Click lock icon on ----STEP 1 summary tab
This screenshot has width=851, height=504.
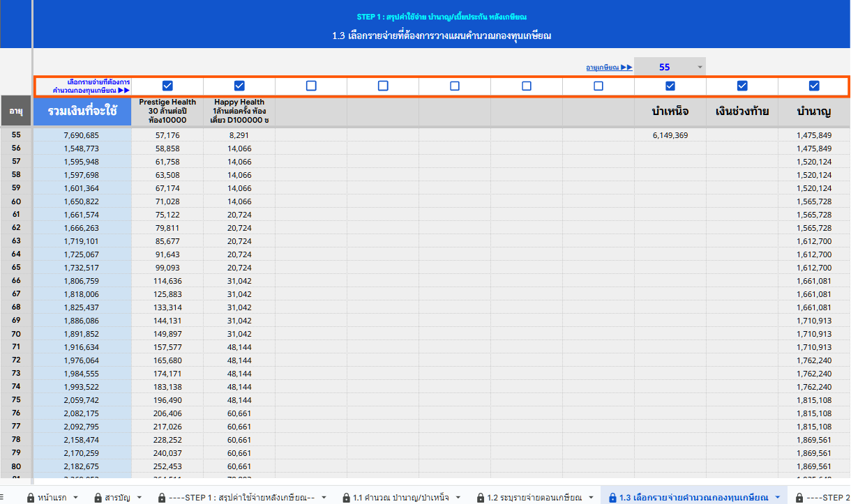click(163, 498)
